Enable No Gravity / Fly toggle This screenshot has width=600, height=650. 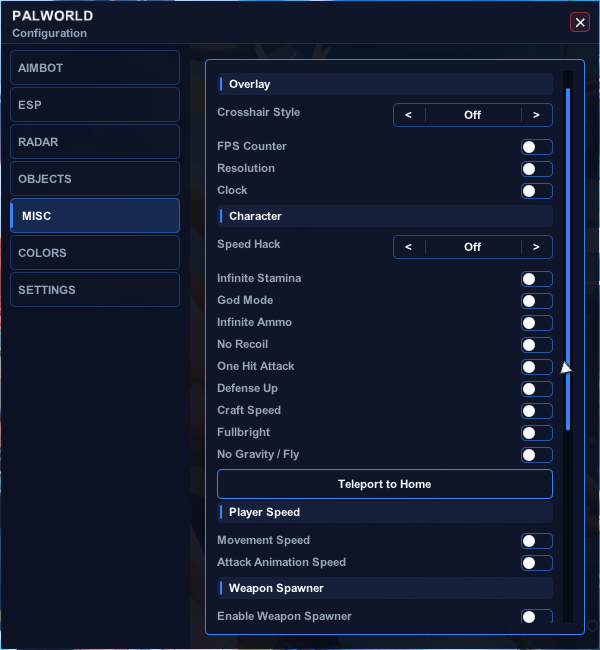[x=537, y=455]
